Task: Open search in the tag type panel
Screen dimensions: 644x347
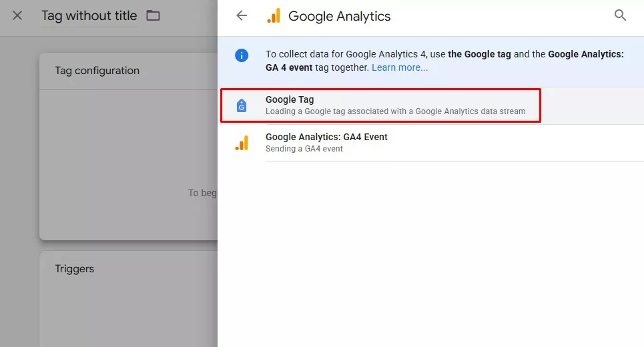Action: coord(620,15)
